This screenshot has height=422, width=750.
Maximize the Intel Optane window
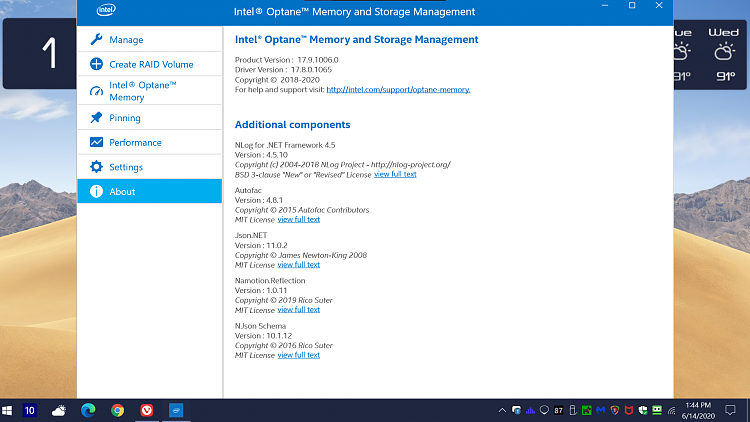tap(632, 6)
